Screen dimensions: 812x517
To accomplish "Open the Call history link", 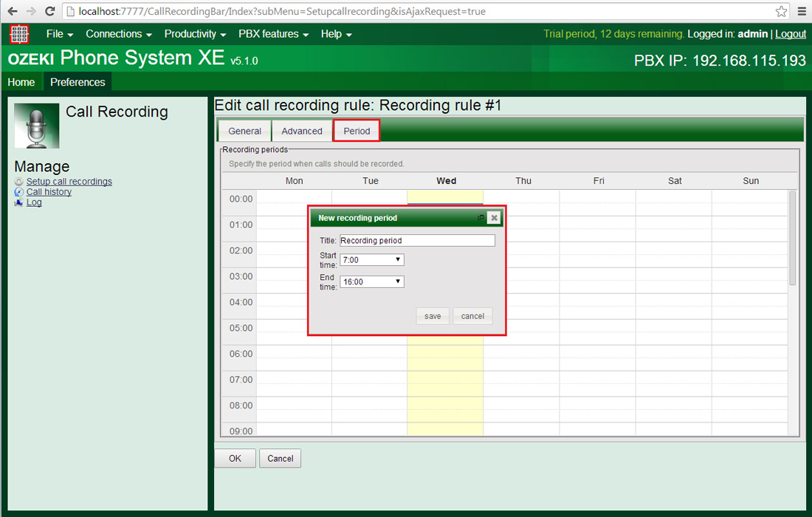I will point(49,192).
